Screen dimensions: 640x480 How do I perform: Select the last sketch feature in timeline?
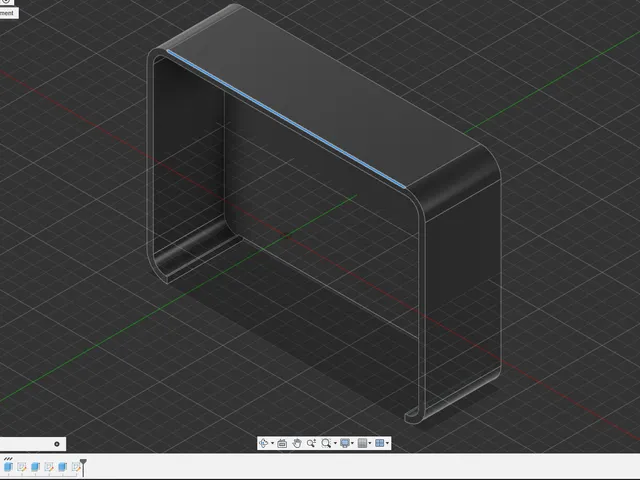[76, 467]
